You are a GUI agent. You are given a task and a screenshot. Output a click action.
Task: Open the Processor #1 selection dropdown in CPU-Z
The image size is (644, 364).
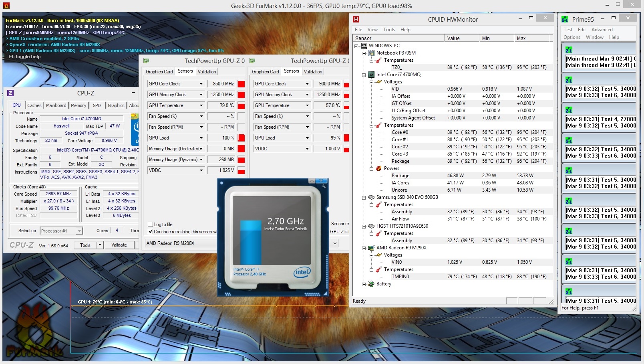[79, 231]
